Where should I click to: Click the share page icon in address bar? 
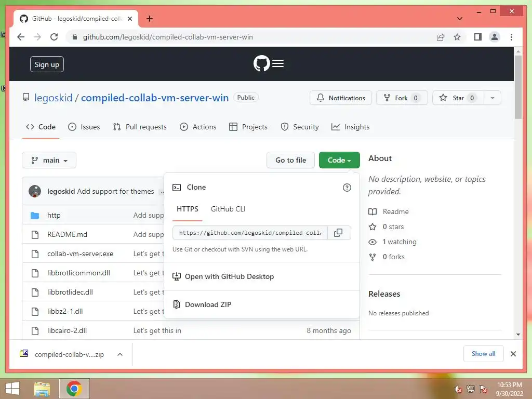(x=441, y=37)
